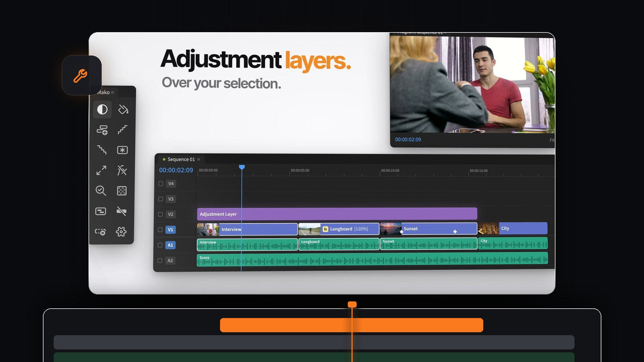Select the Interview video clip on V1
Viewport: 644px width, 362px height.
coord(247,229)
